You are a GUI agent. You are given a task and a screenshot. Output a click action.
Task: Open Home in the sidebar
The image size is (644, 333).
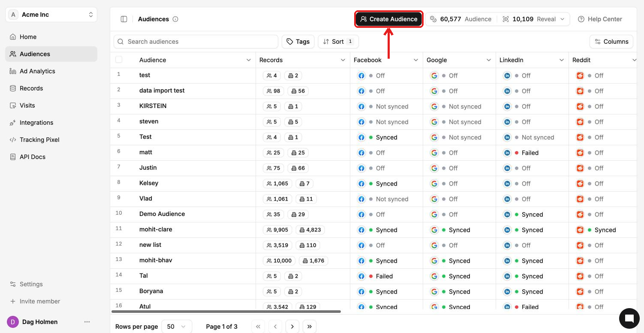(x=51, y=37)
